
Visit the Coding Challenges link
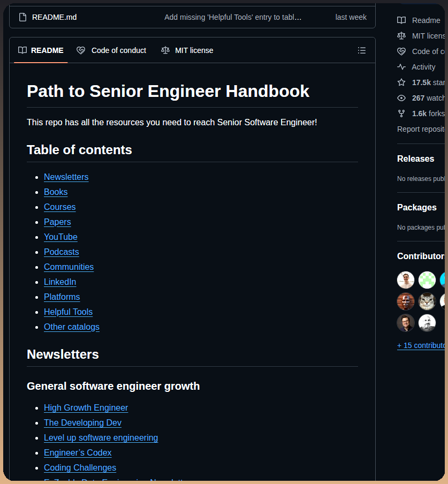pyautogui.click(x=80, y=467)
